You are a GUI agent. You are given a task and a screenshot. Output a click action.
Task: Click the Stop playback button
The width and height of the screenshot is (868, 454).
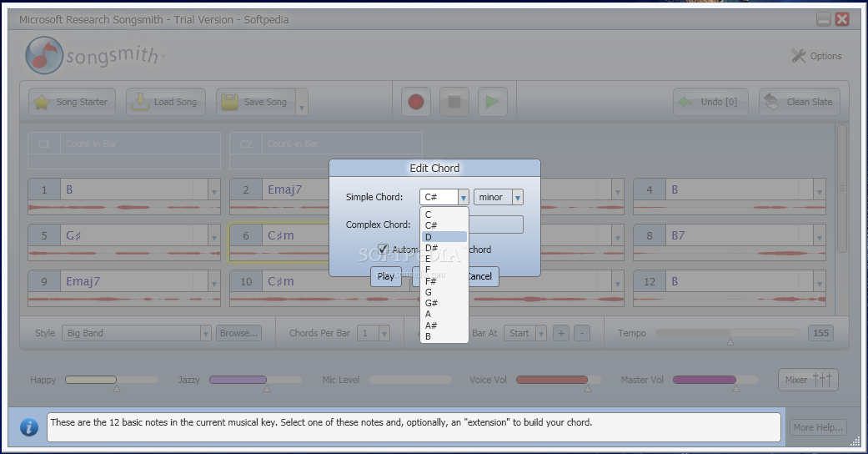pyautogui.click(x=454, y=102)
